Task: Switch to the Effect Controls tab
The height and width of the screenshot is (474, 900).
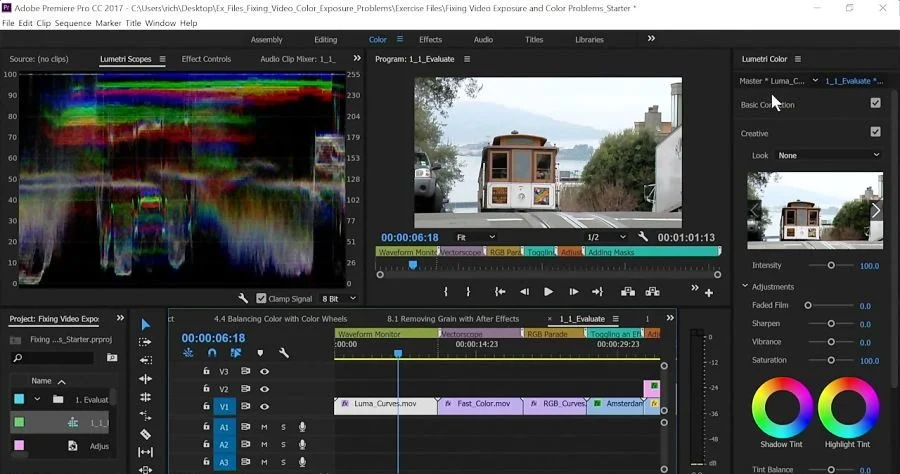Action: (206, 59)
